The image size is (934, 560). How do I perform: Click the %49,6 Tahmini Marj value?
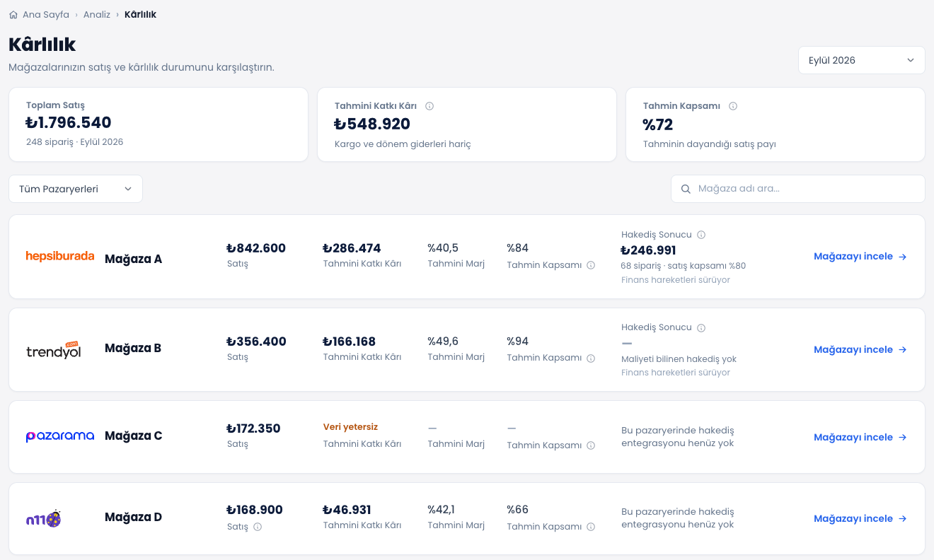click(x=443, y=342)
